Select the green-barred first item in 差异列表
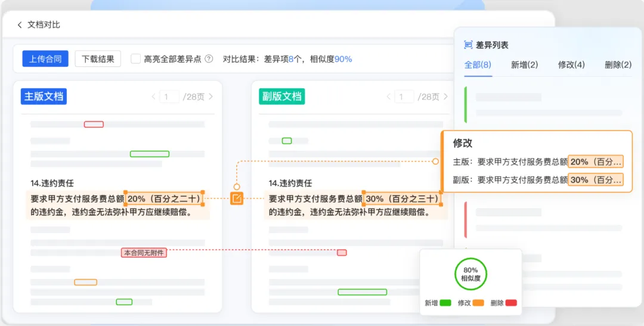644x326 pixels. (x=544, y=105)
